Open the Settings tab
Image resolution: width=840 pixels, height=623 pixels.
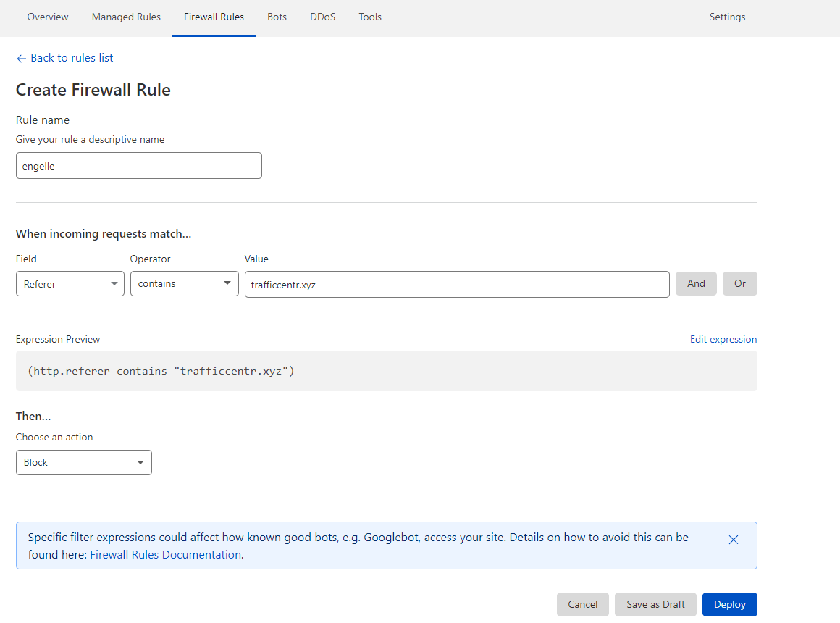click(x=727, y=17)
